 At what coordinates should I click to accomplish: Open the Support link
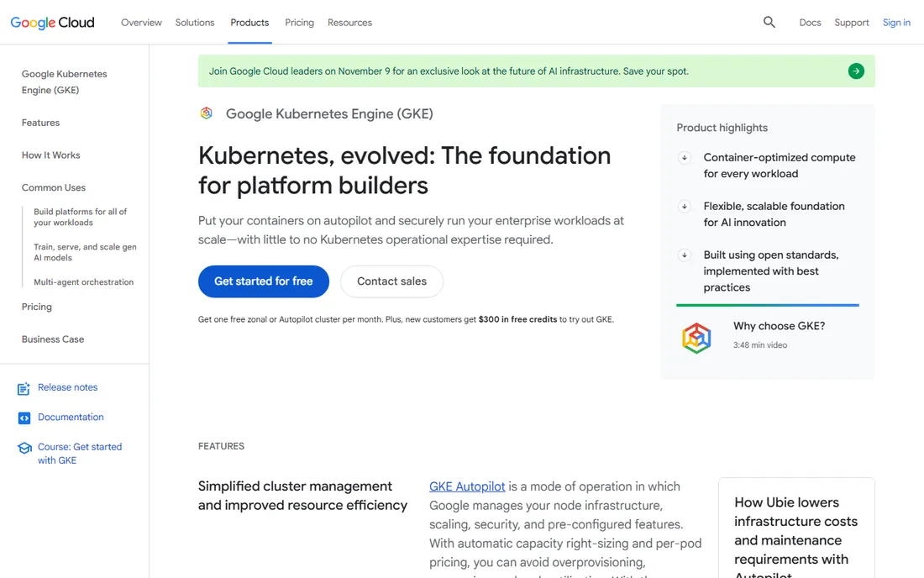click(x=852, y=23)
